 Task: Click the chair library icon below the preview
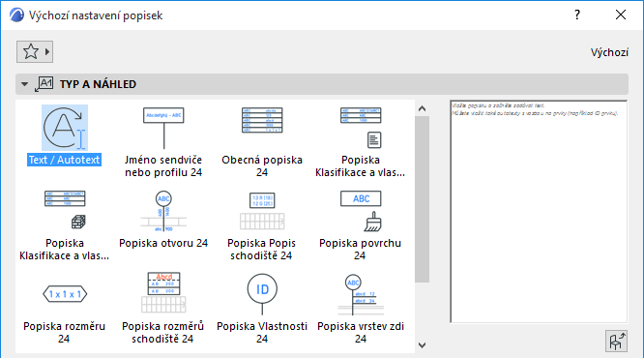click(x=616, y=342)
